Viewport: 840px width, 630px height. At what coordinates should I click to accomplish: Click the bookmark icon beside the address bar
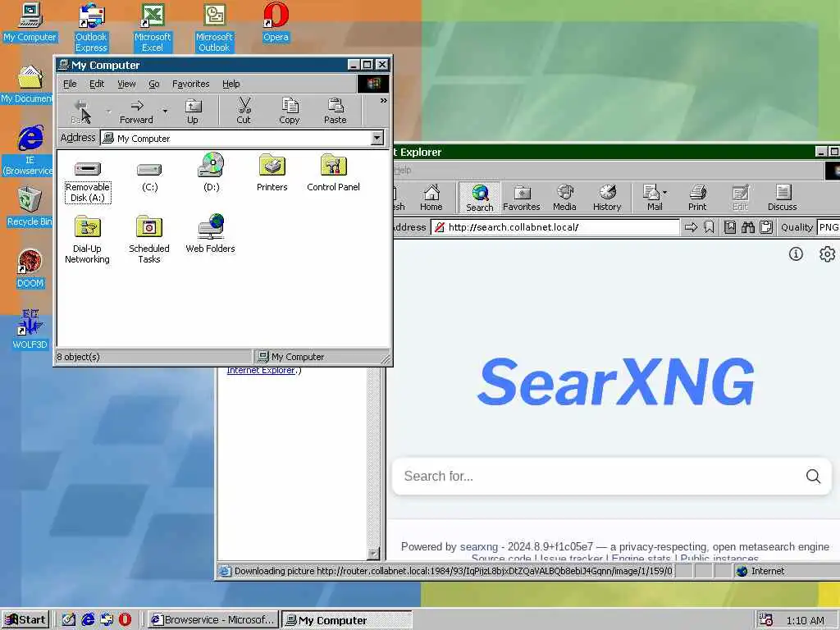(x=710, y=227)
